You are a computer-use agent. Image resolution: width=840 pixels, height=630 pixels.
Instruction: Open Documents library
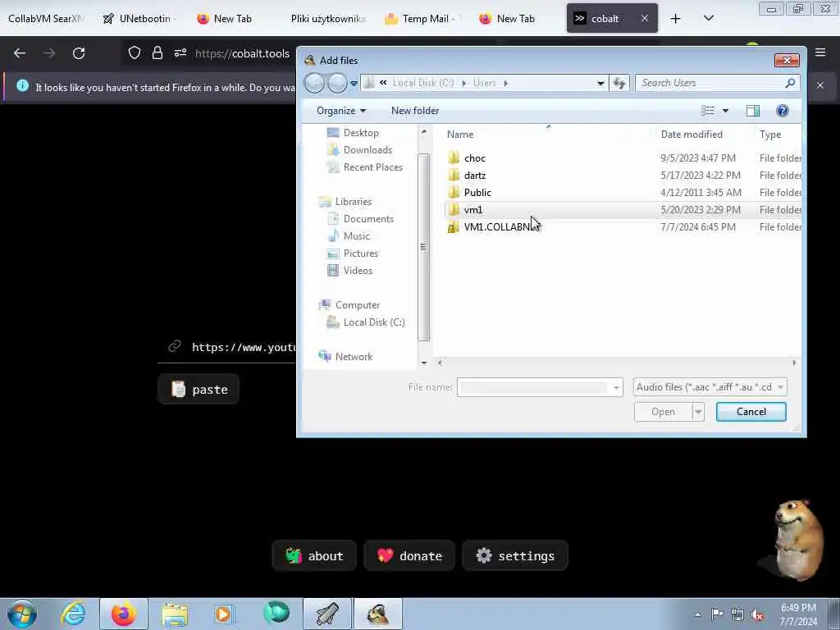click(368, 218)
